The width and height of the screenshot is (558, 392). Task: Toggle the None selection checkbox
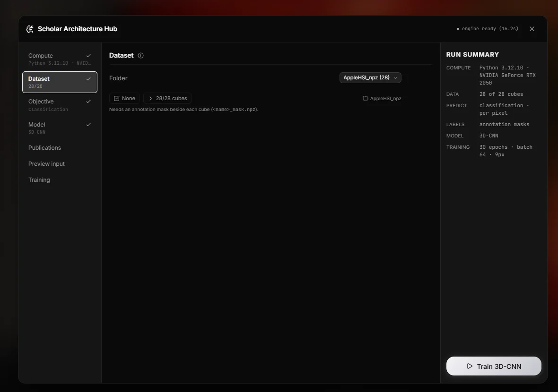(x=124, y=98)
